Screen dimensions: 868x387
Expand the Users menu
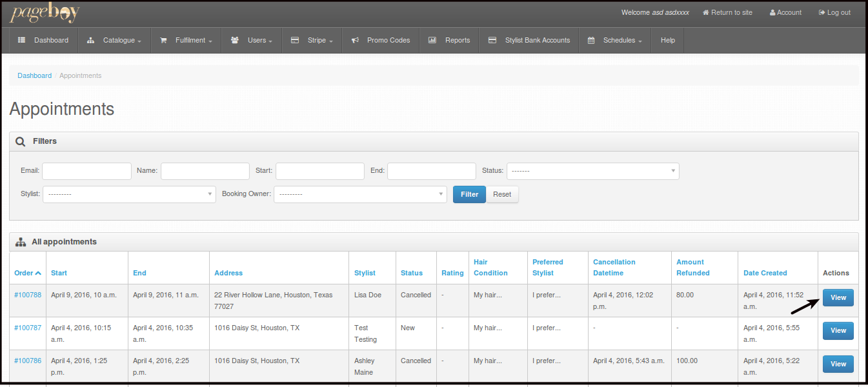253,40
